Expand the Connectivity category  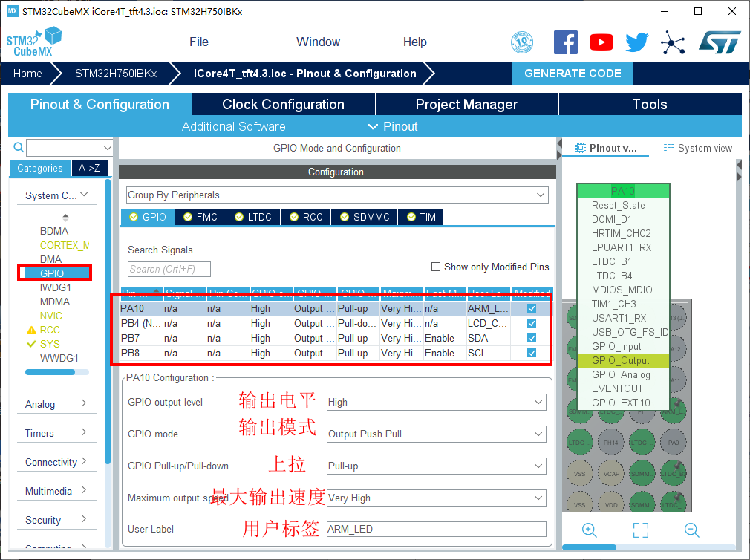[x=56, y=462]
